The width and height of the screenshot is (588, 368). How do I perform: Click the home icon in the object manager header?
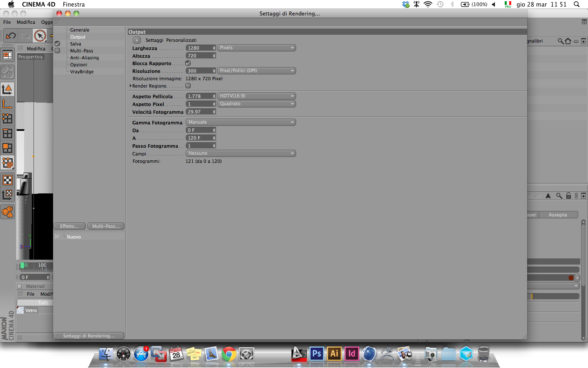(x=568, y=41)
